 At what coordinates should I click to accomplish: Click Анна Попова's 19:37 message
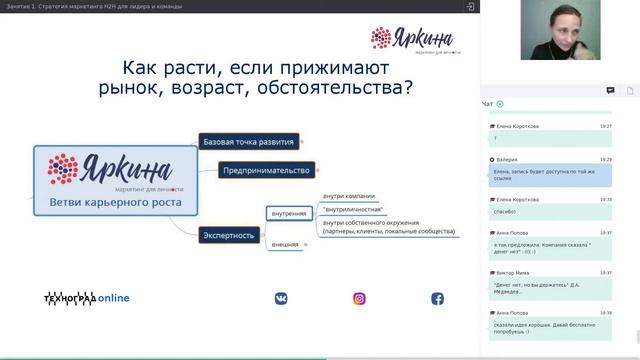[x=550, y=248]
